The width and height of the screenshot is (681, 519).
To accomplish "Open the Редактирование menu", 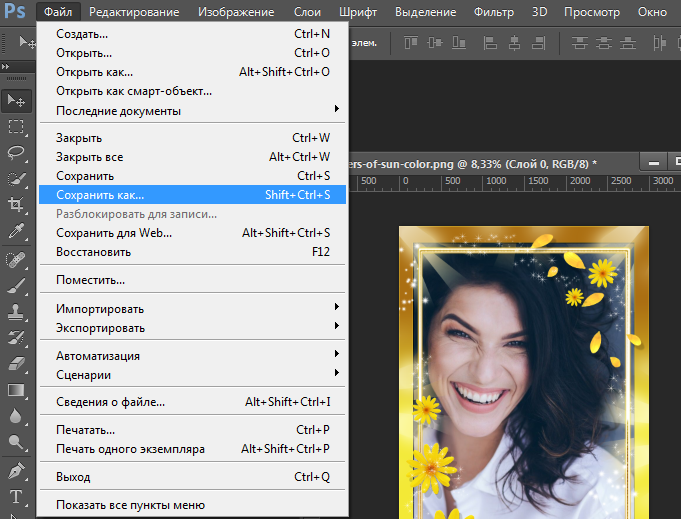I will click(x=134, y=12).
